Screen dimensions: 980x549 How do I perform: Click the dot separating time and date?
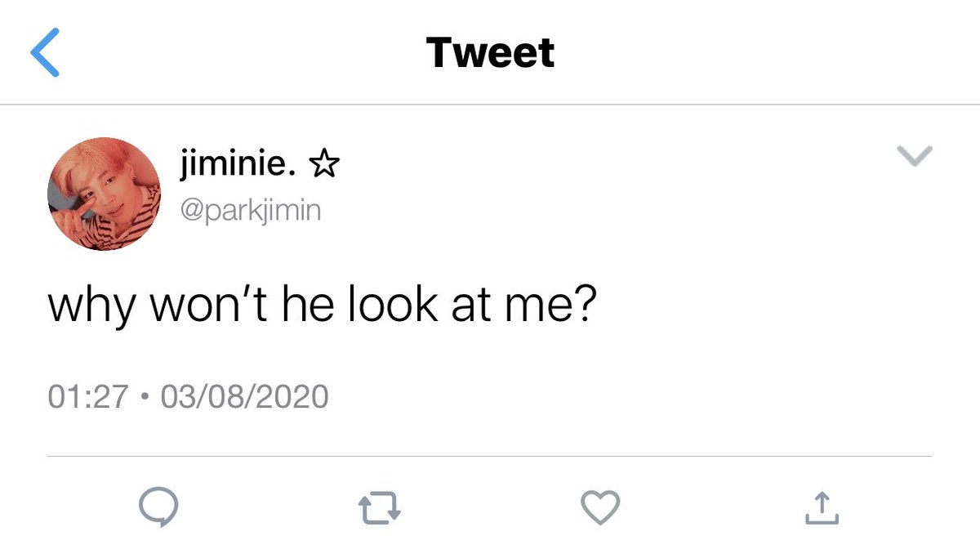145,397
